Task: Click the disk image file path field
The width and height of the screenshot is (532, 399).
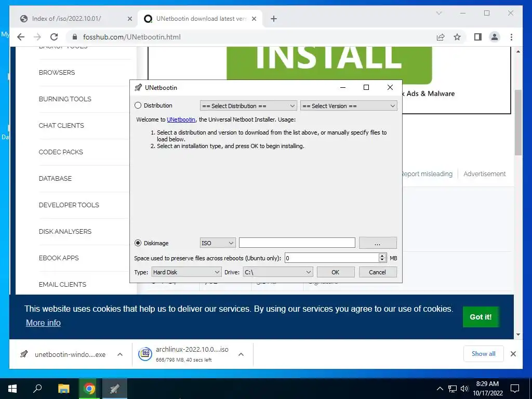Action: (x=297, y=243)
